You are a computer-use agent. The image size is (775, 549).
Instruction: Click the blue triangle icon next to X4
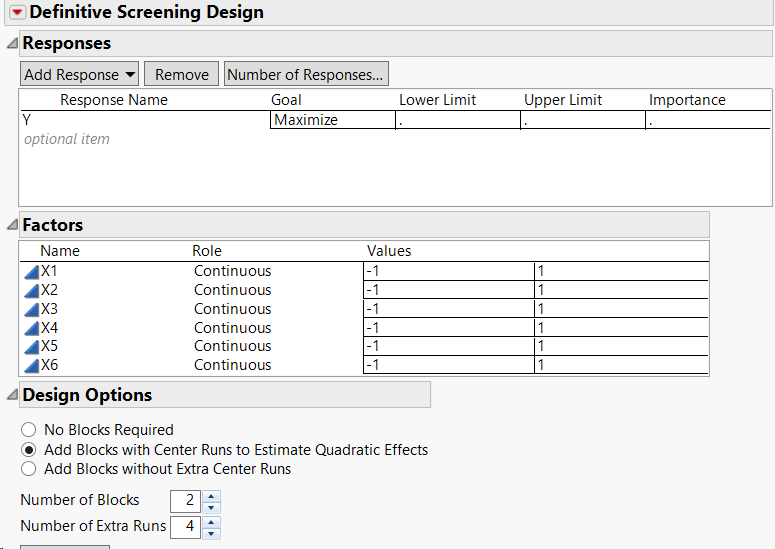tap(31, 328)
